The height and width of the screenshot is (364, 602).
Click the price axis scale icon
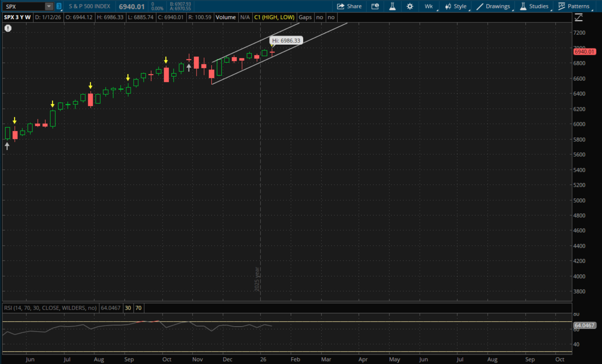578,18
